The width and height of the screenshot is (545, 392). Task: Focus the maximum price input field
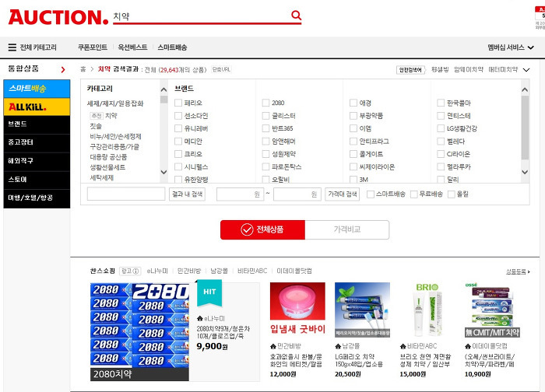point(297,194)
